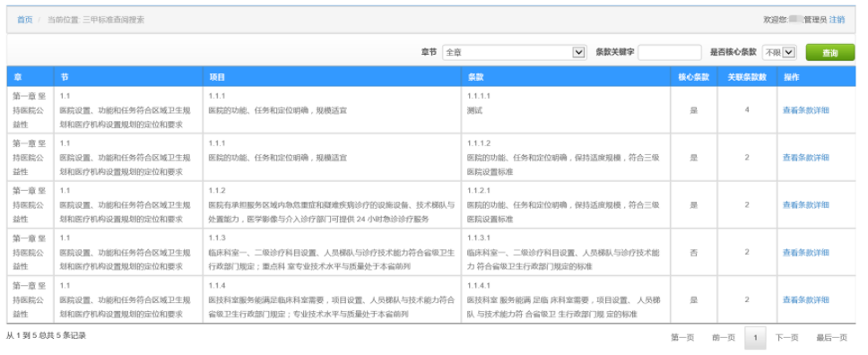Go to 前一页 in pagination
Screen dimensions: 868x355
[724, 337]
